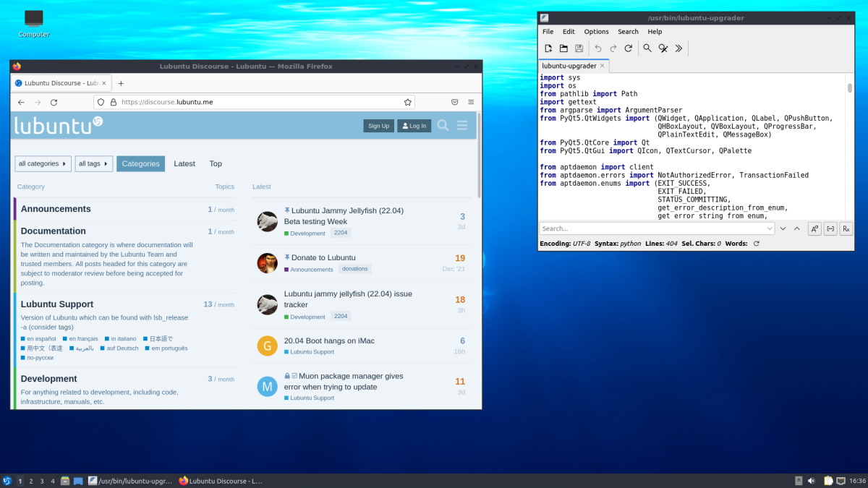Undo the last edit in FeatherPad
868x488 pixels.
click(x=599, y=48)
